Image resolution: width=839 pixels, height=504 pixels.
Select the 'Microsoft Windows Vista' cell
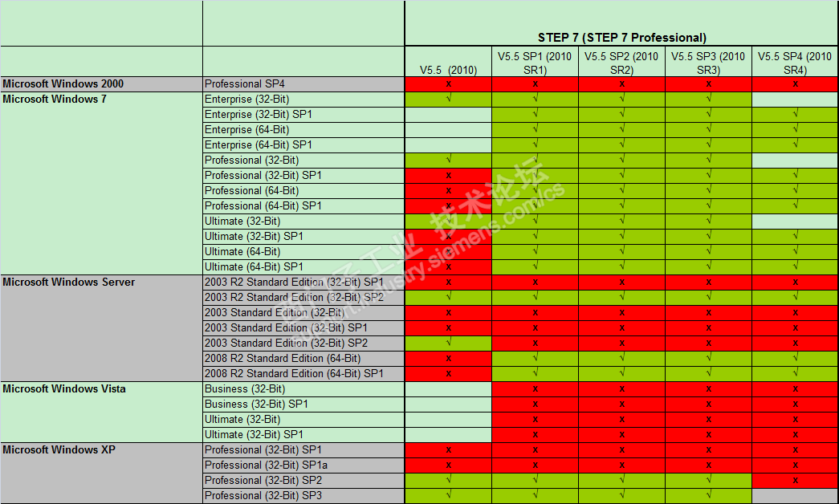coord(102,412)
